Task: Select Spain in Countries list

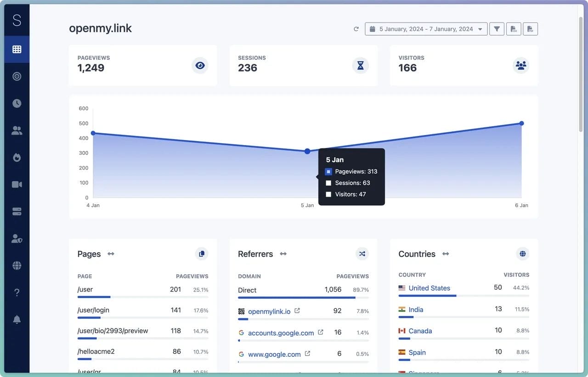Action: 417,352
